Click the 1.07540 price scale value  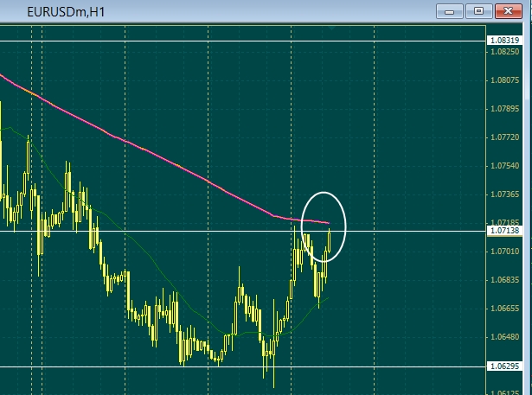click(505, 166)
